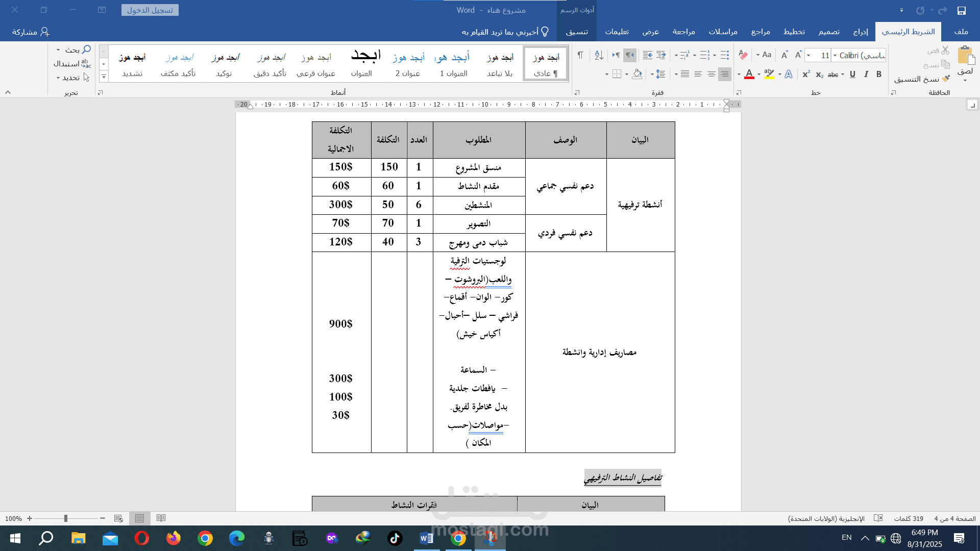Toggle Left-to-Right text direction
Viewport: 980px width, 551px height.
click(616, 55)
